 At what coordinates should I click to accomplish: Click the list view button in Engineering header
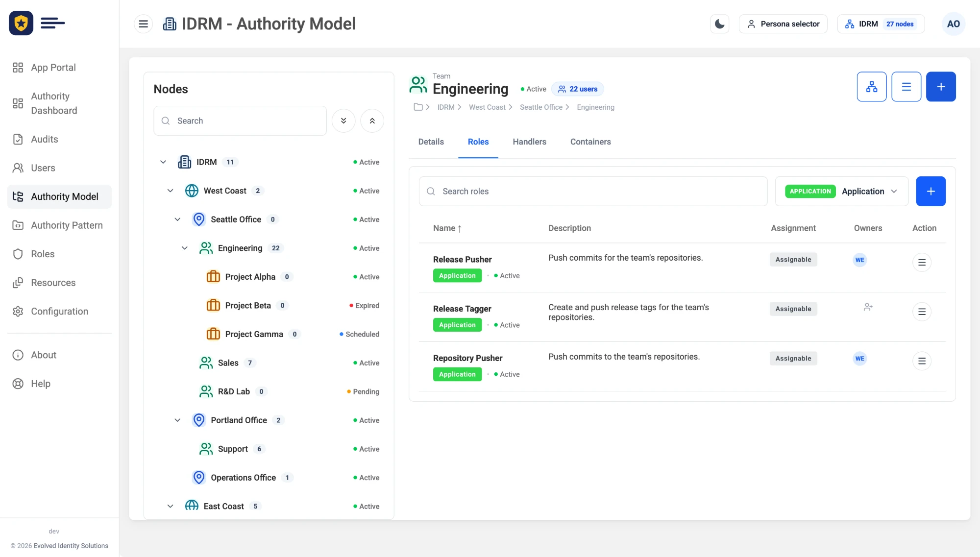point(906,87)
